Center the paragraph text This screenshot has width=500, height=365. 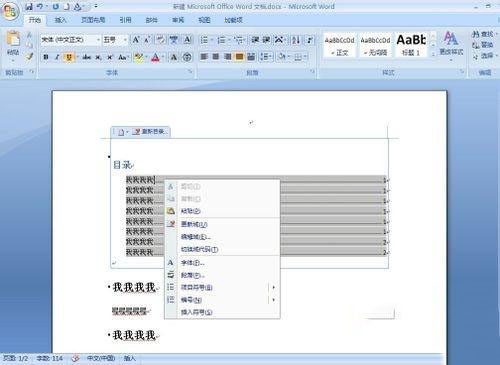tap(216, 57)
